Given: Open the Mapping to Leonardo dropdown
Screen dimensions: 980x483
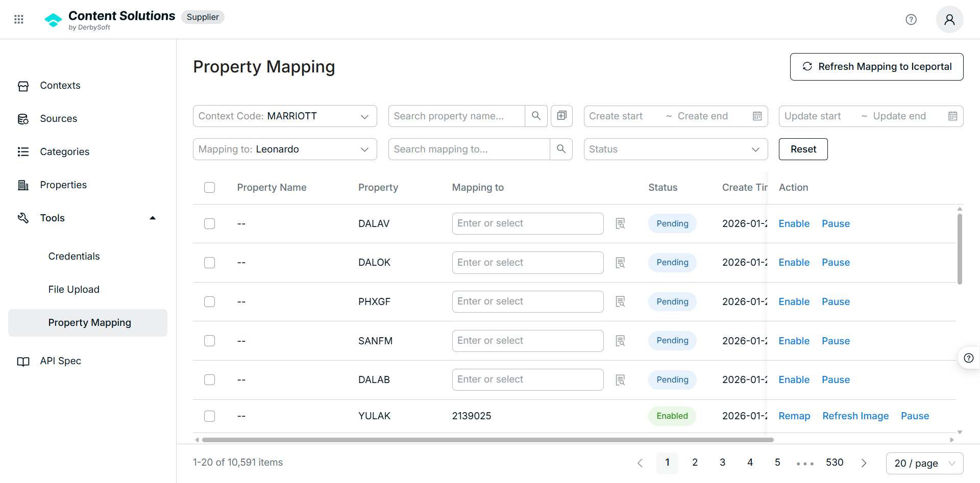Looking at the screenshot, I should point(285,149).
